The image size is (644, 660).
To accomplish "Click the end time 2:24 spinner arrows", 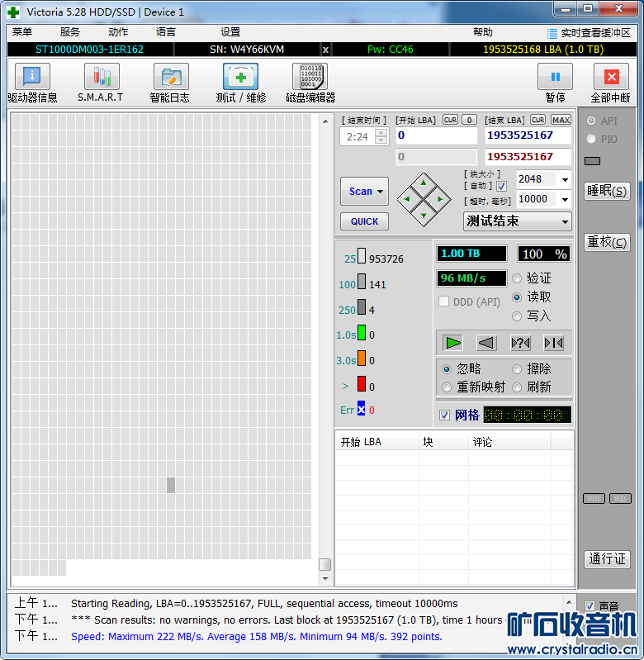I will point(381,136).
